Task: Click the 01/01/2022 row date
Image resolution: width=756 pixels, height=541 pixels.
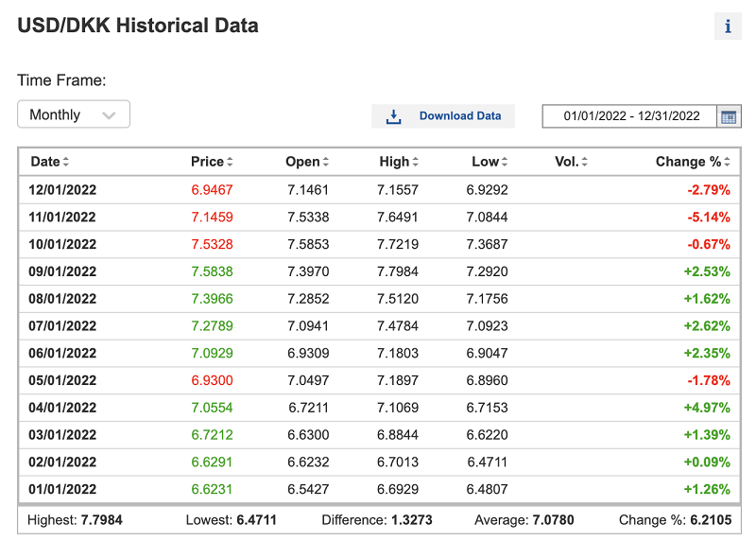Action: (x=63, y=489)
